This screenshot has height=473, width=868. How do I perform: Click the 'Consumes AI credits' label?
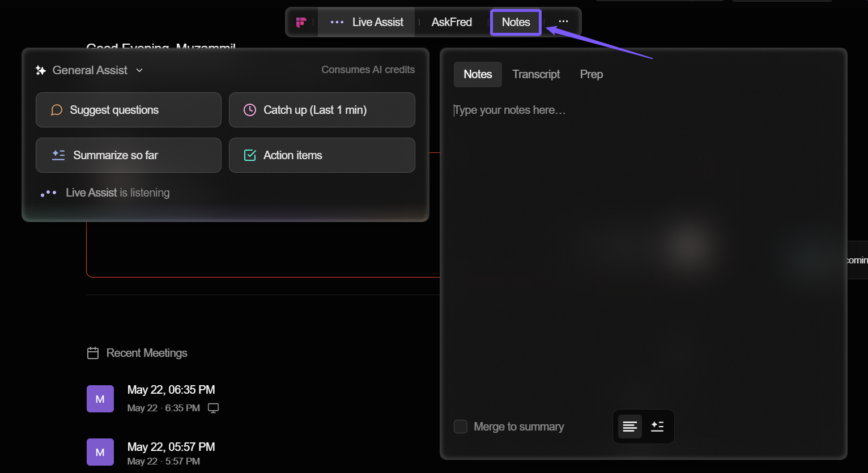pyautogui.click(x=368, y=70)
